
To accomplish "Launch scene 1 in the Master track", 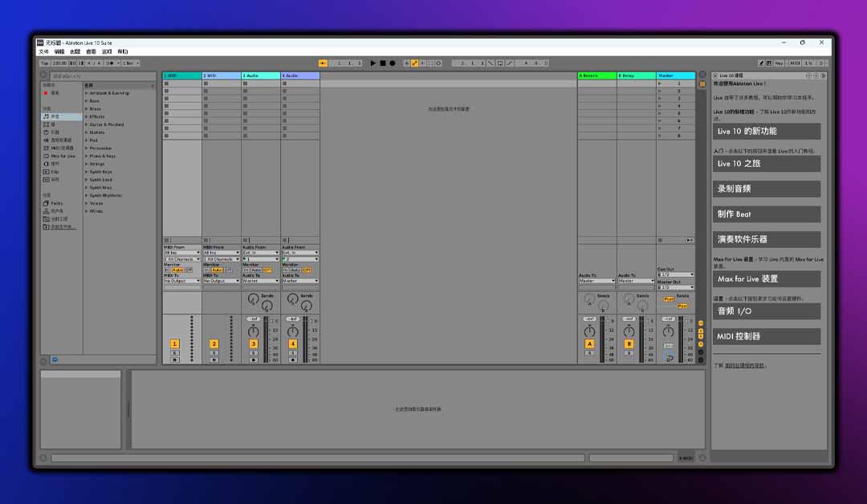I will click(660, 83).
